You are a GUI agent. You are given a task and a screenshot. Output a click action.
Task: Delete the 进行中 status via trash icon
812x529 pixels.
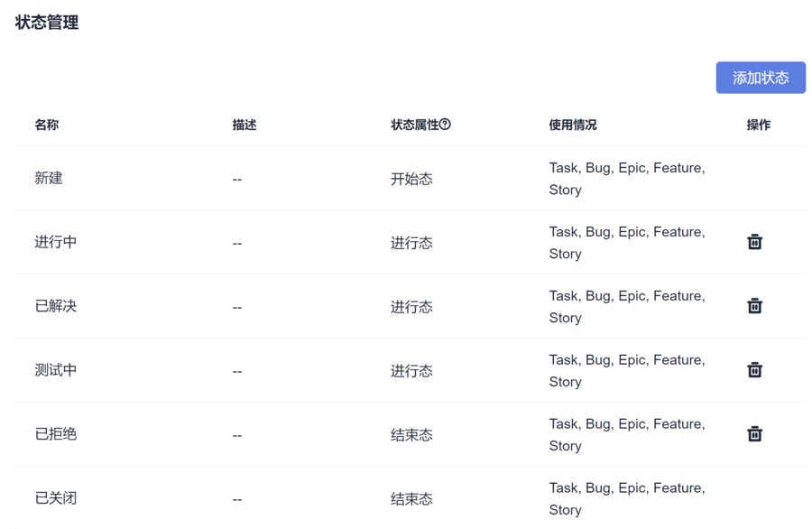[754, 242]
